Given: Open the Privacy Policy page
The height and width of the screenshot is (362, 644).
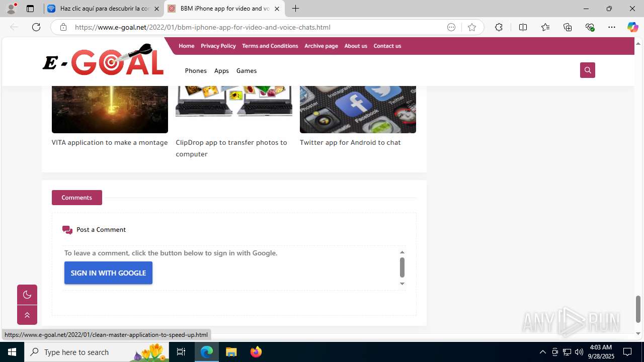Looking at the screenshot, I should (218, 46).
